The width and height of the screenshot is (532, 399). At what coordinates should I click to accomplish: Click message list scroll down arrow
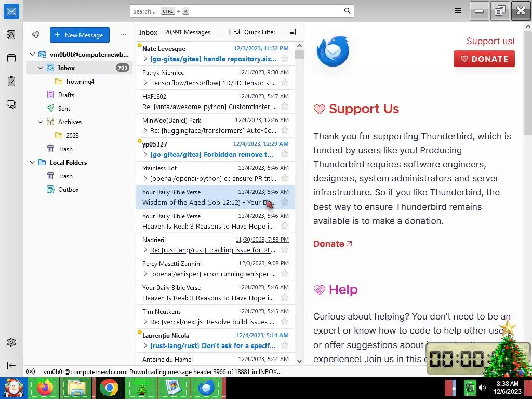[x=299, y=361]
